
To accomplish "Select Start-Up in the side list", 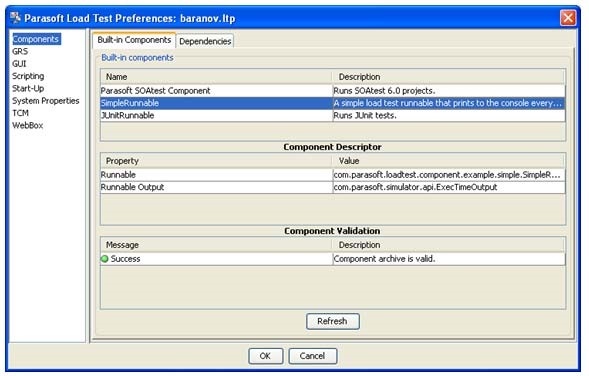I will [x=28, y=89].
